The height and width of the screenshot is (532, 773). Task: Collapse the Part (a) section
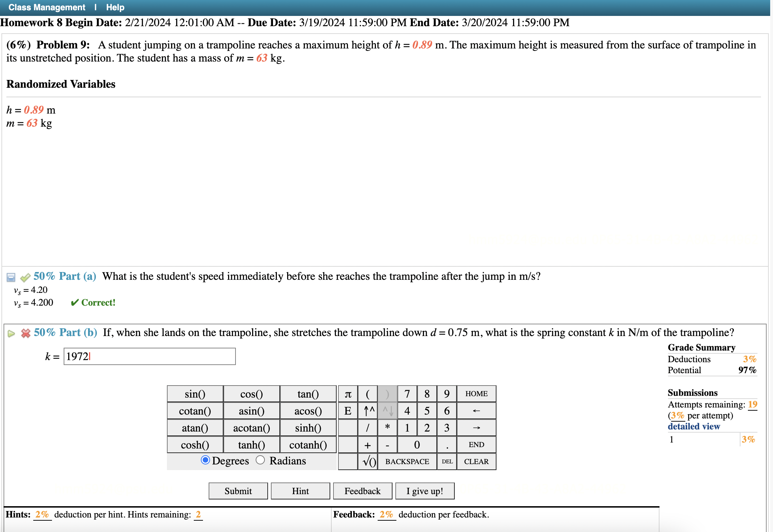10,277
